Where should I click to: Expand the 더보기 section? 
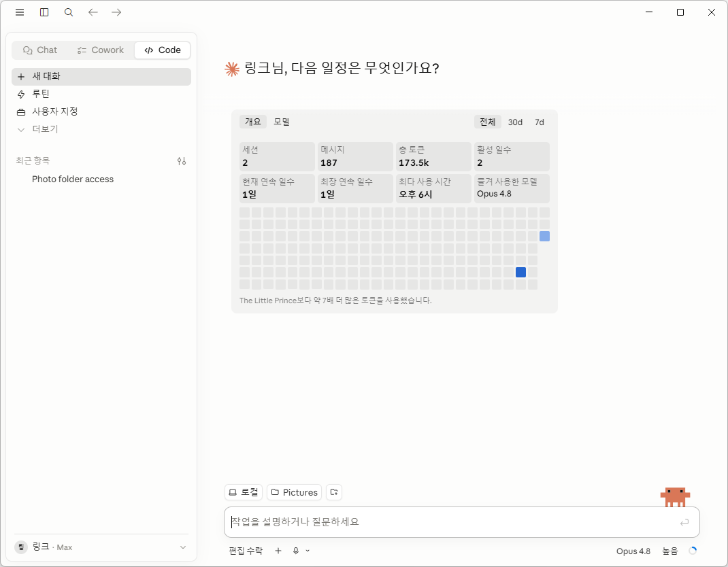point(101,129)
